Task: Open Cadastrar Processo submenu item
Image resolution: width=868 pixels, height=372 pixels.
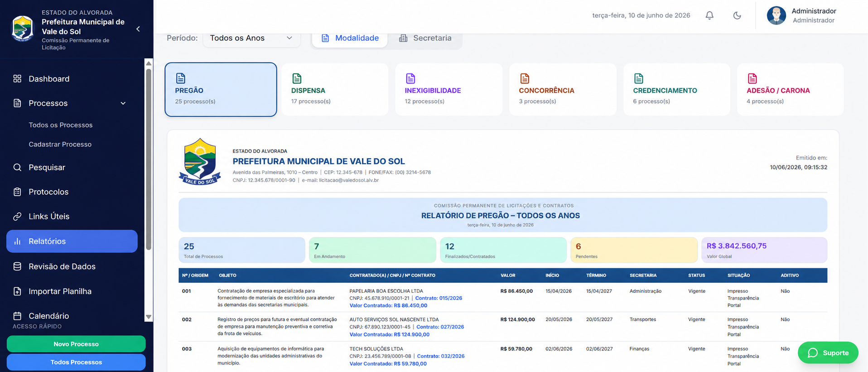Action: (x=60, y=145)
